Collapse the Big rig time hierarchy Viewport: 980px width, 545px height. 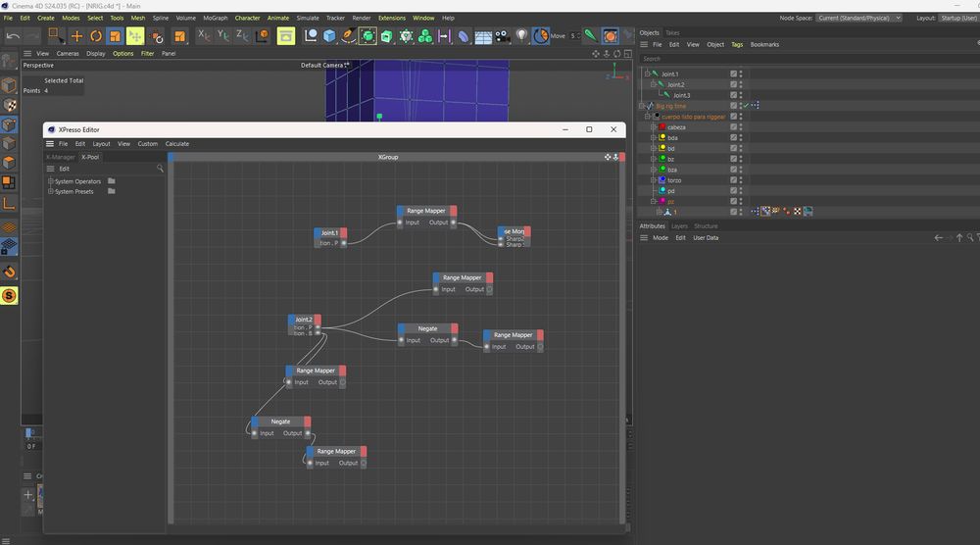click(x=641, y=106)
